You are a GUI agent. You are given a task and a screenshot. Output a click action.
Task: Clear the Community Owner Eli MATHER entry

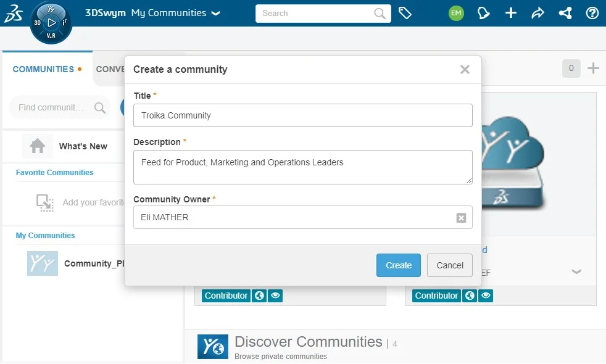[461, 217]
